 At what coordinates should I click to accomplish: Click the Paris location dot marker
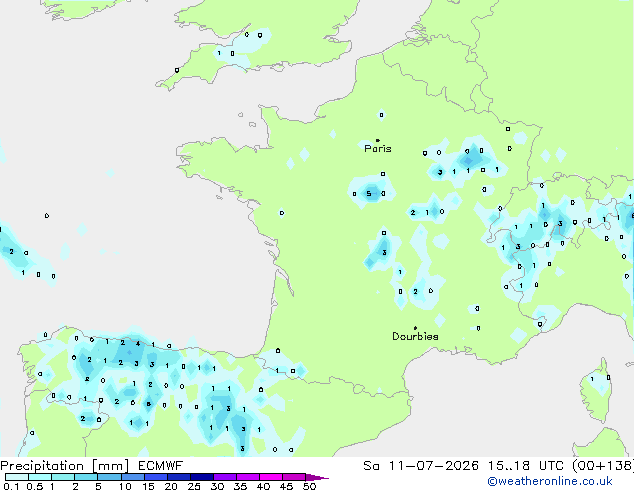(x=378, y=140)
